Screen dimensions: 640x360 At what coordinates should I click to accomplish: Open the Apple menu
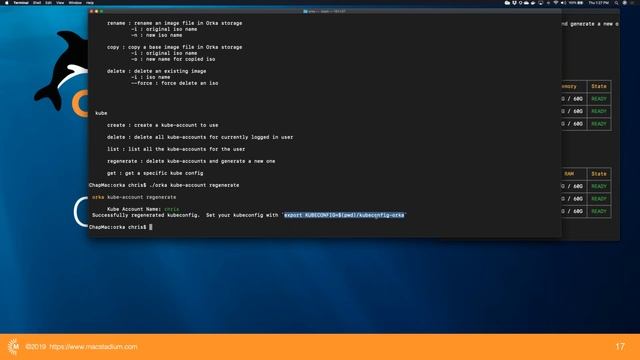7,2
